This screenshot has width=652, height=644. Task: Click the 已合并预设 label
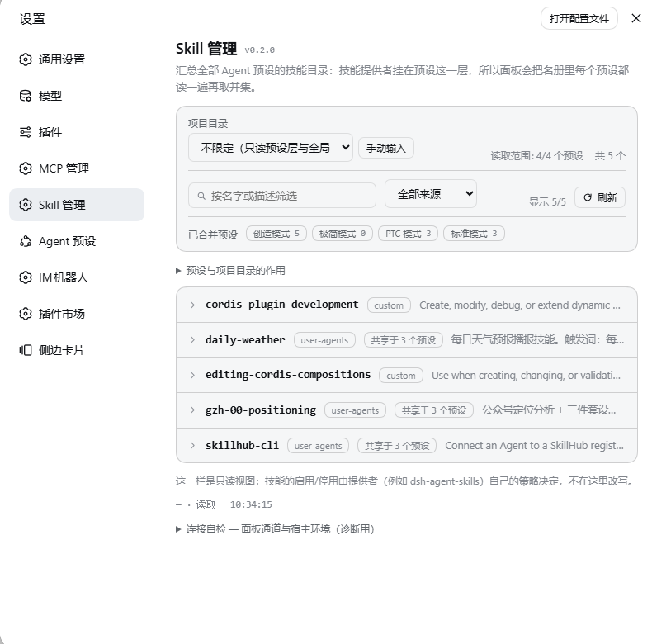click(x=213, y=234)
